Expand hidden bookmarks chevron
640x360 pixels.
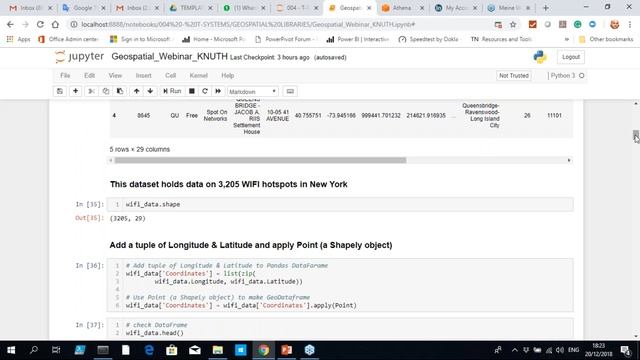click(x=567, y=39)
